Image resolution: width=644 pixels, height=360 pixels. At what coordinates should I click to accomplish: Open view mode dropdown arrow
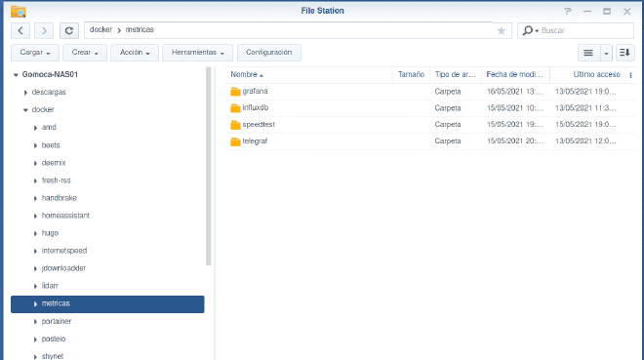[x=606, y=53]
